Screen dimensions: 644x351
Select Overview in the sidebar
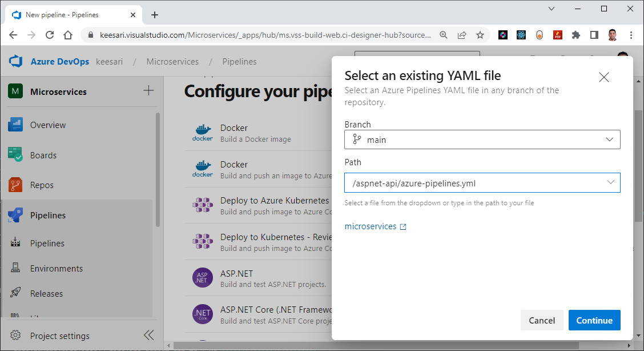click(x=47, y=125)
